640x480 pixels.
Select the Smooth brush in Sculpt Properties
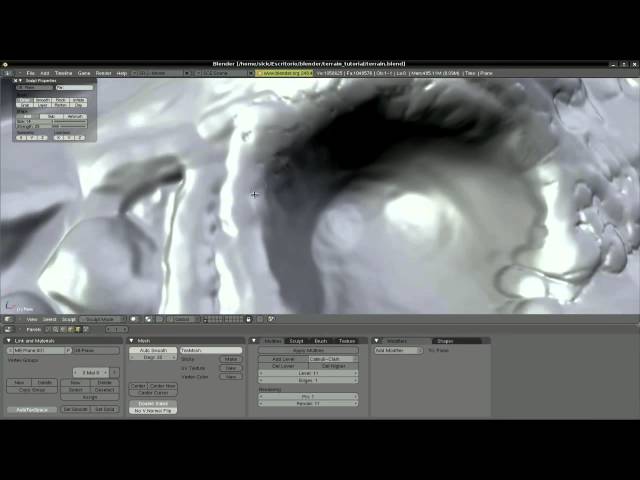[42, 100]
